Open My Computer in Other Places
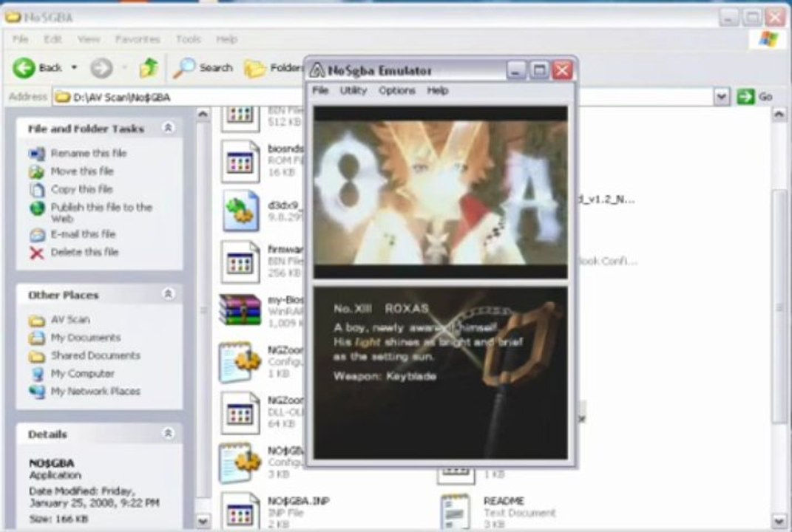Viewport: 792px width, 532px height. 82,374
